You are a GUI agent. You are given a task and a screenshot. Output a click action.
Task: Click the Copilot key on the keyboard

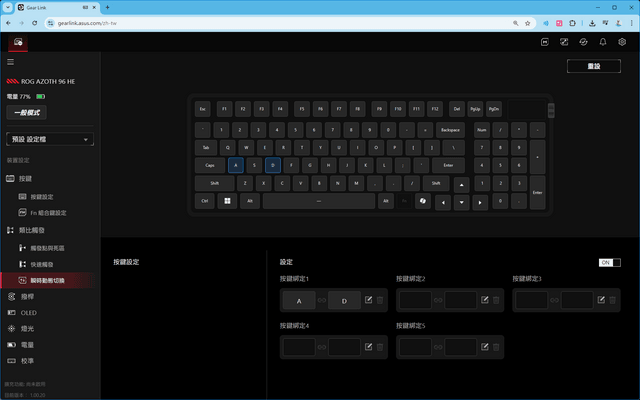423,201
